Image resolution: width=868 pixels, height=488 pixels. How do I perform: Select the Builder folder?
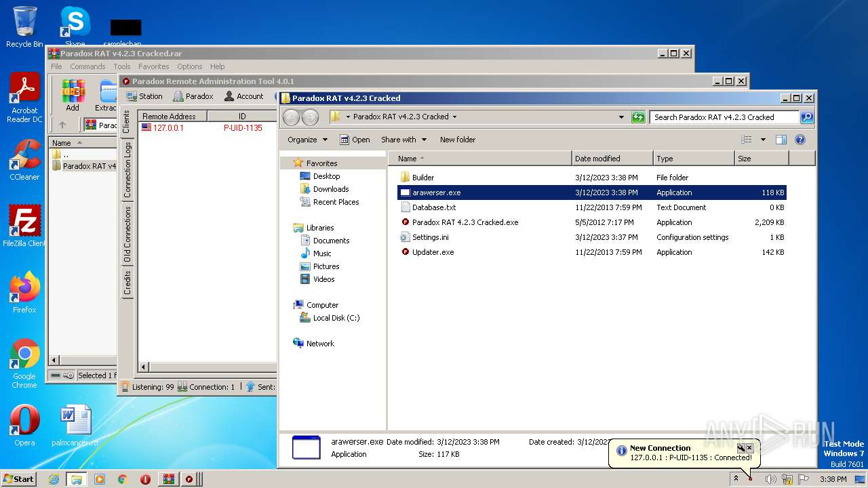pyautogui.click(x=592, y=178)
